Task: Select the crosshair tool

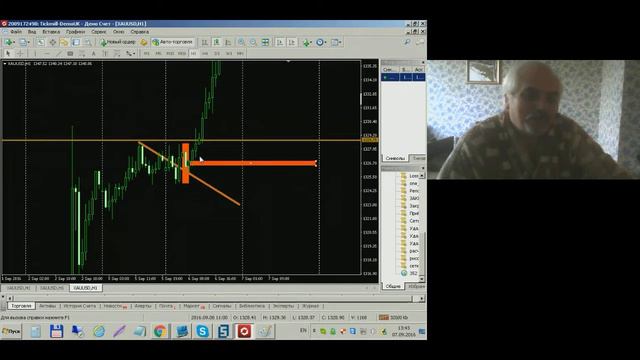Action: tap(20, 53)
